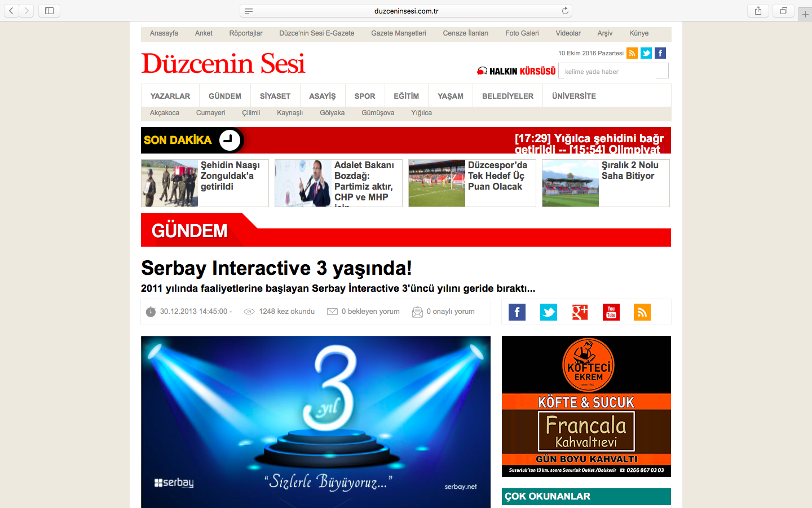Open Cenaze İlanları in the top menu

point(466,33)
